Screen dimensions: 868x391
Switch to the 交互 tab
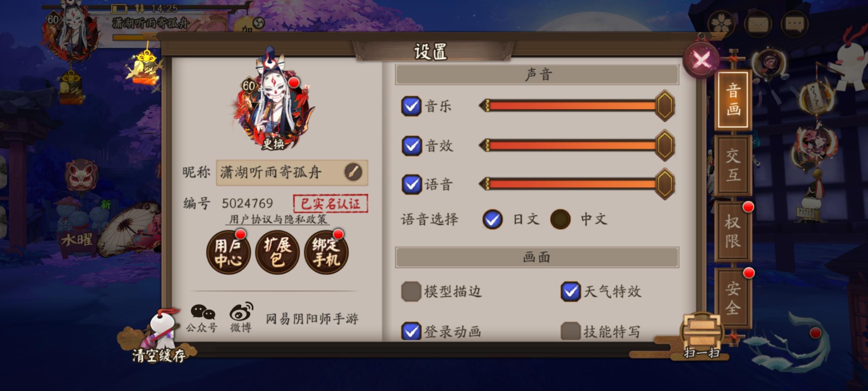pos(733,165)
